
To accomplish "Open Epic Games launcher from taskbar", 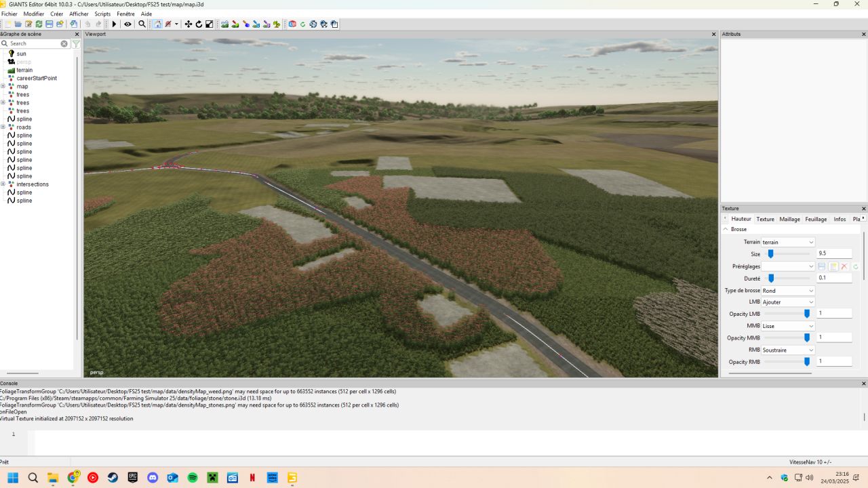I will 133,477.
